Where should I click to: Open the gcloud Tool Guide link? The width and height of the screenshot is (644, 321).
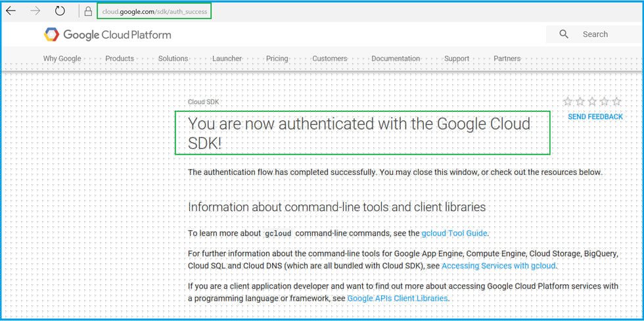point(454,234)
